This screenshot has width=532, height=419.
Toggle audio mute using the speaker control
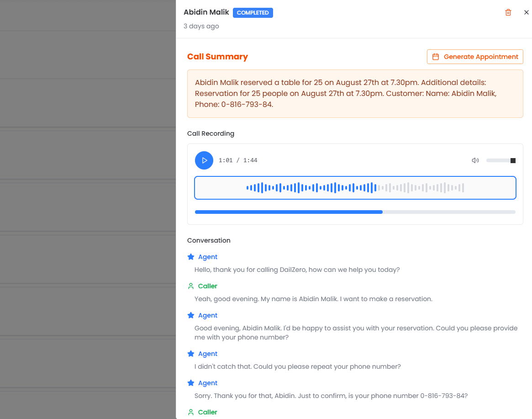tap(475, 160)
